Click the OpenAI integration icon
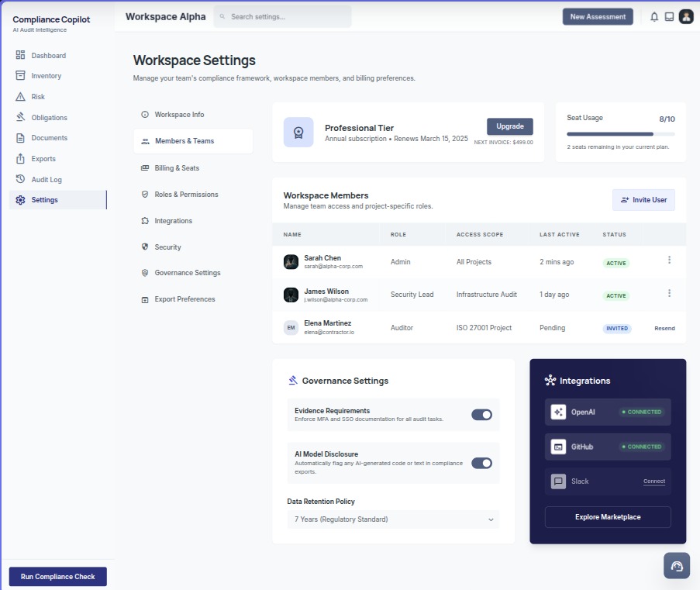Viewport: 700px width, 590px height. [x=558, y=412]
